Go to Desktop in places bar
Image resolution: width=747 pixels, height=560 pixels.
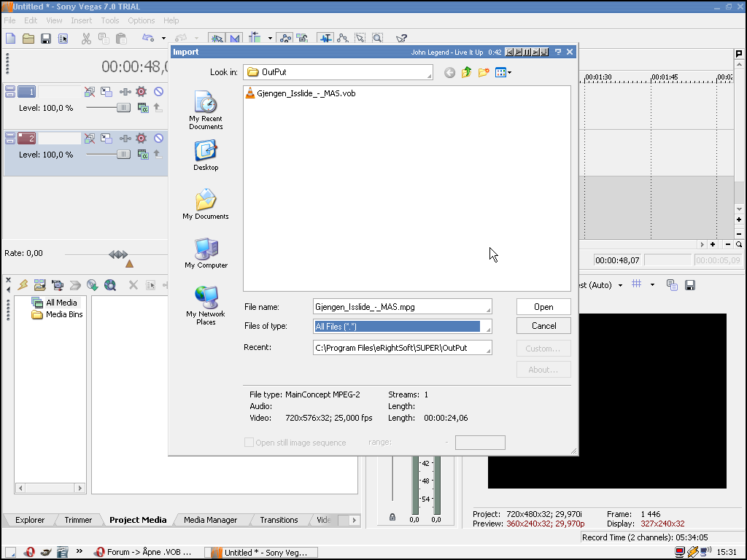pos(206,155)
